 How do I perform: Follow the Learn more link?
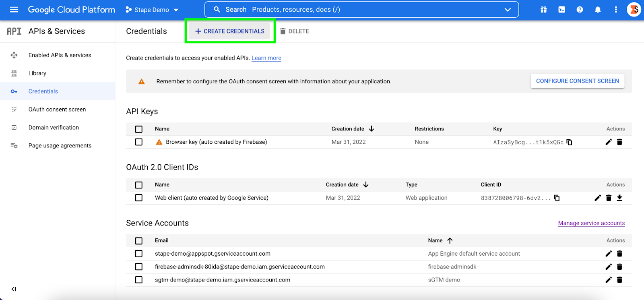pyautogui.click(x=266, y=58)
